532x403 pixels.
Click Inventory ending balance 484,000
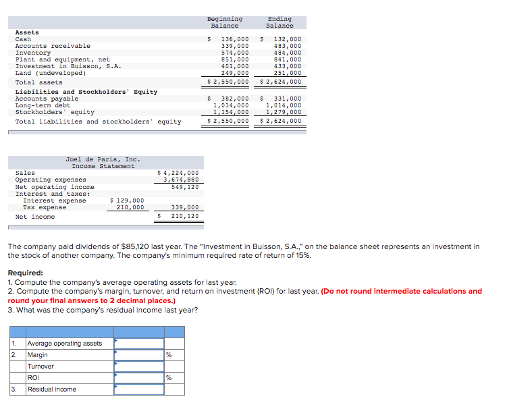click(x=288, y=53)
